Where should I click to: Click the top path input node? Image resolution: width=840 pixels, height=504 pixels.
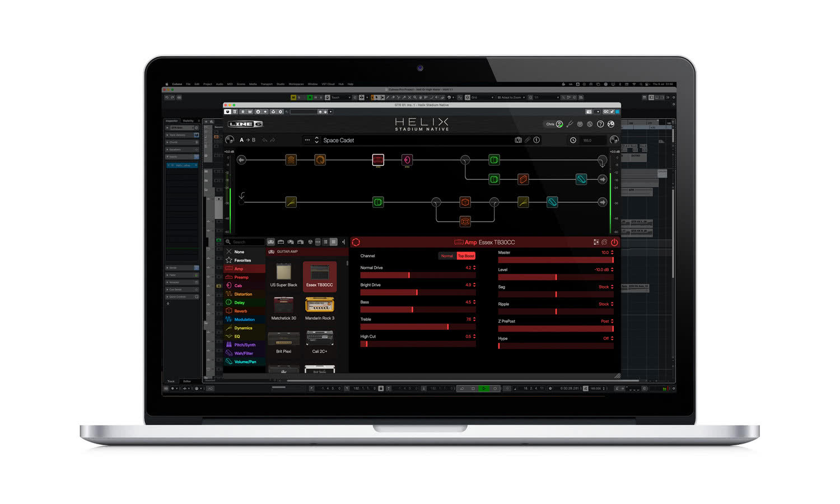241,160
